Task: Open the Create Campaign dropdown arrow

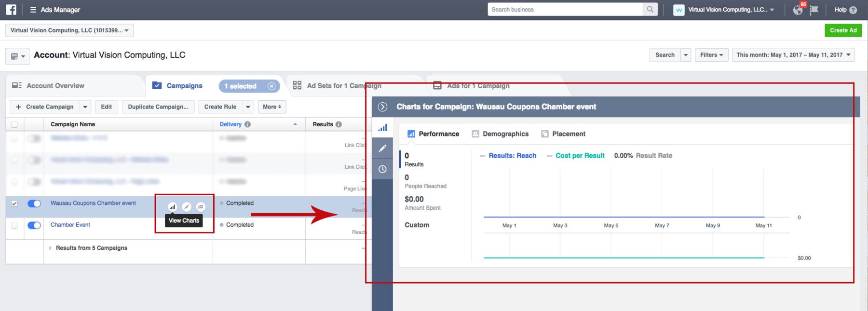Action: [x=85, y=107]
